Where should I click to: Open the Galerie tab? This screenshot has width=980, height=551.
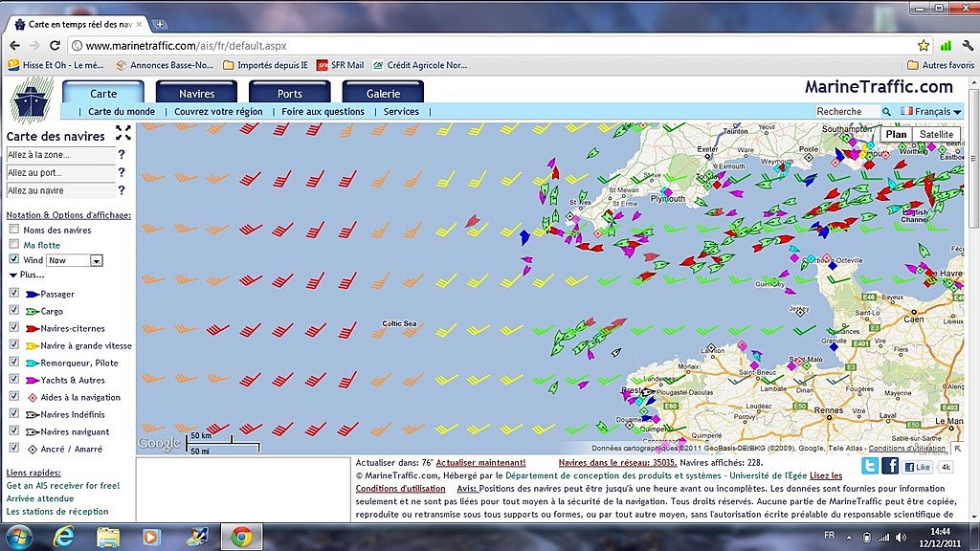(x=383, y=93)
